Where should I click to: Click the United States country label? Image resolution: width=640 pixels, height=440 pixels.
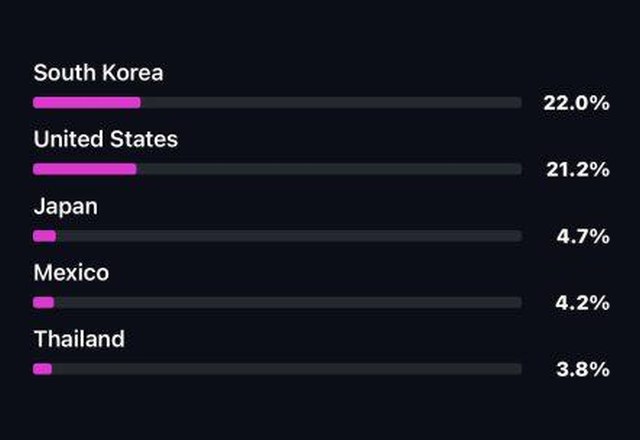coord(106,139)
